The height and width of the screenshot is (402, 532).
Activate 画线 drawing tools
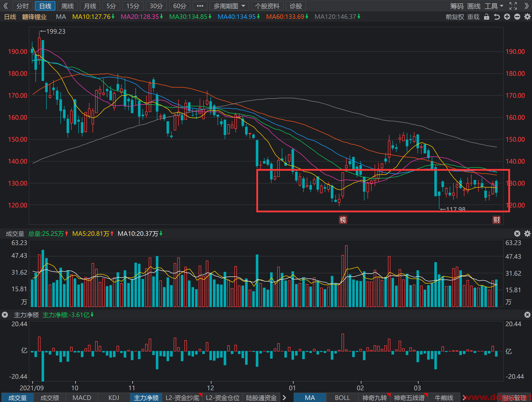(474, 6)
